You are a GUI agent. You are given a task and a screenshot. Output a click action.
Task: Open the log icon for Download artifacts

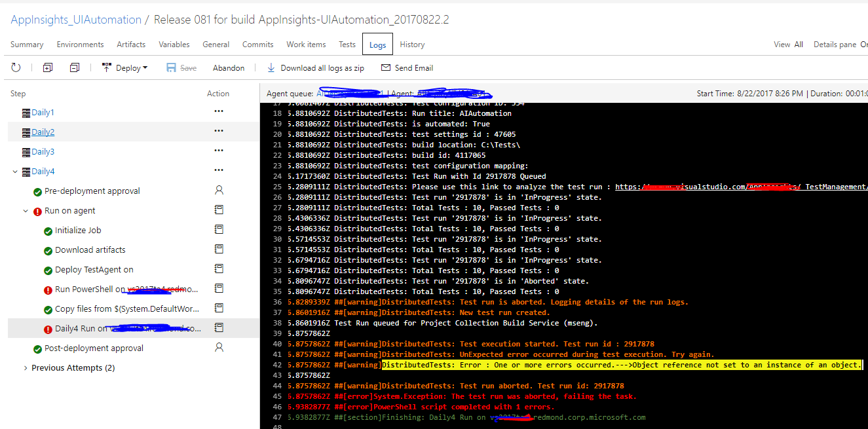[x=219, y=250]
